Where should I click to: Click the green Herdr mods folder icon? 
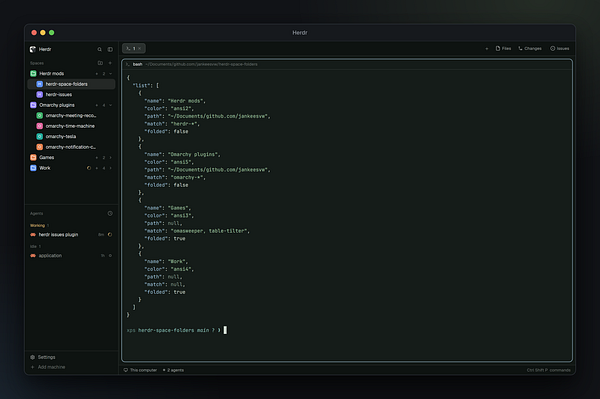point(33,73)
